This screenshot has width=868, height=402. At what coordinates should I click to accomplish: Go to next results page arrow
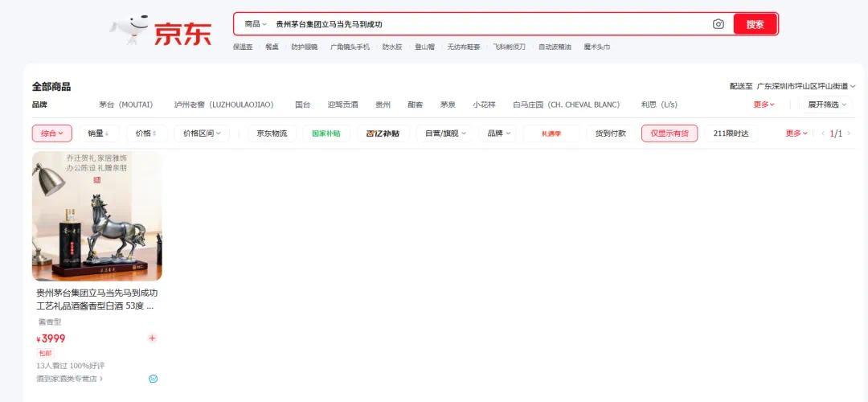click(849, 133)
